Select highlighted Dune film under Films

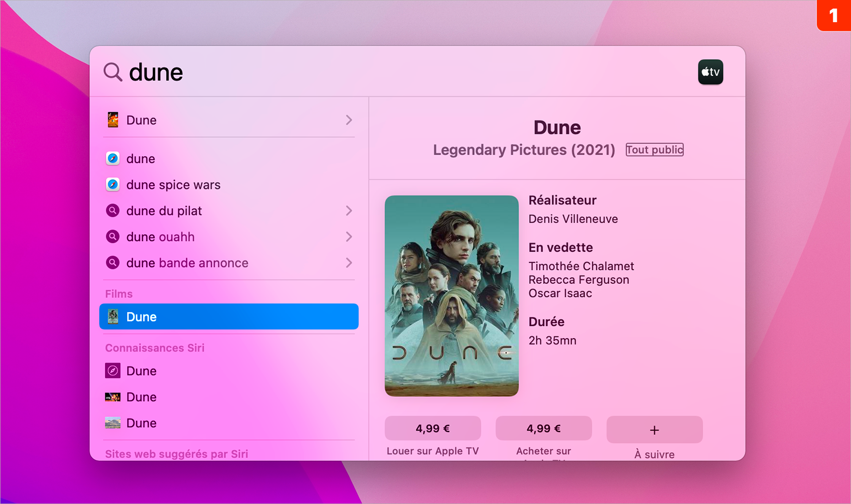(229, 316)
